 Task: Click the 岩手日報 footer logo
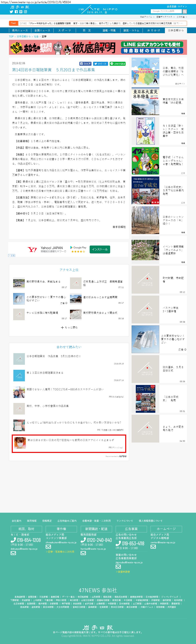[x=98, y=627]
